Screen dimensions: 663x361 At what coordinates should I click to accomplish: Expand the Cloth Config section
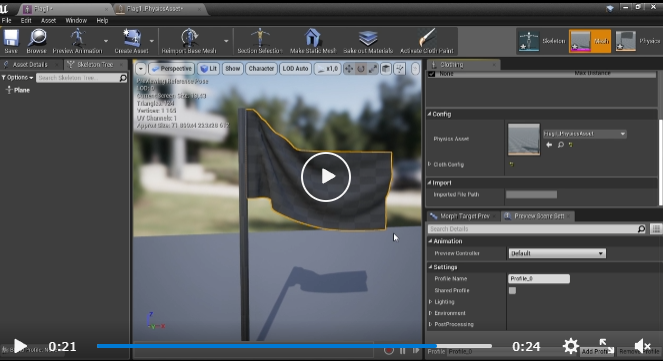tap(430, 164)
